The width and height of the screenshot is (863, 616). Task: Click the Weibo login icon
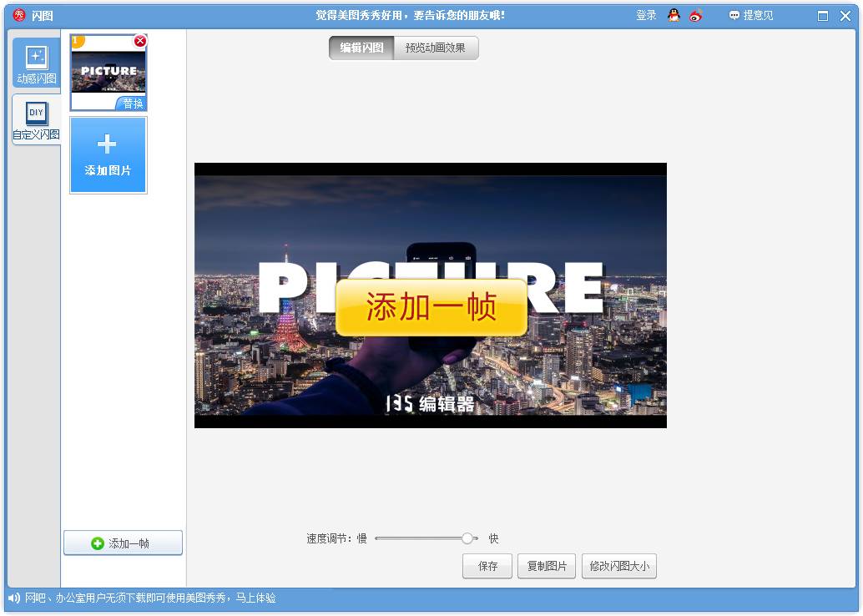[695, 15]
